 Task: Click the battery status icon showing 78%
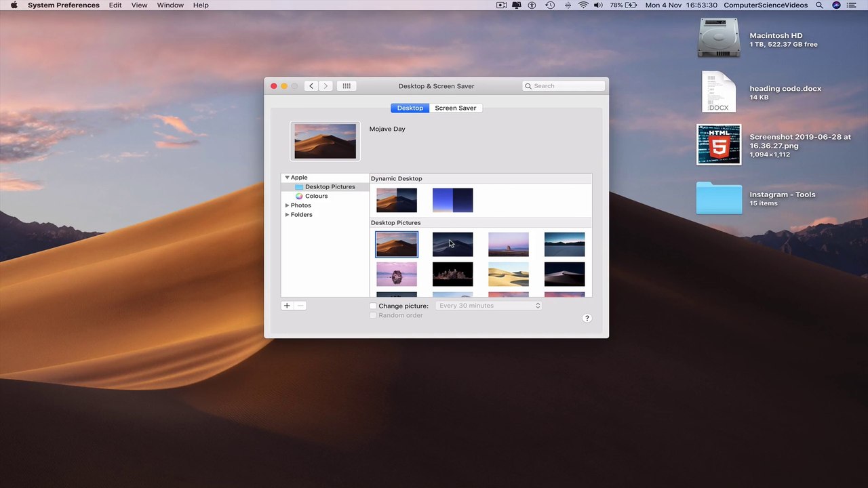click(631, 5)
